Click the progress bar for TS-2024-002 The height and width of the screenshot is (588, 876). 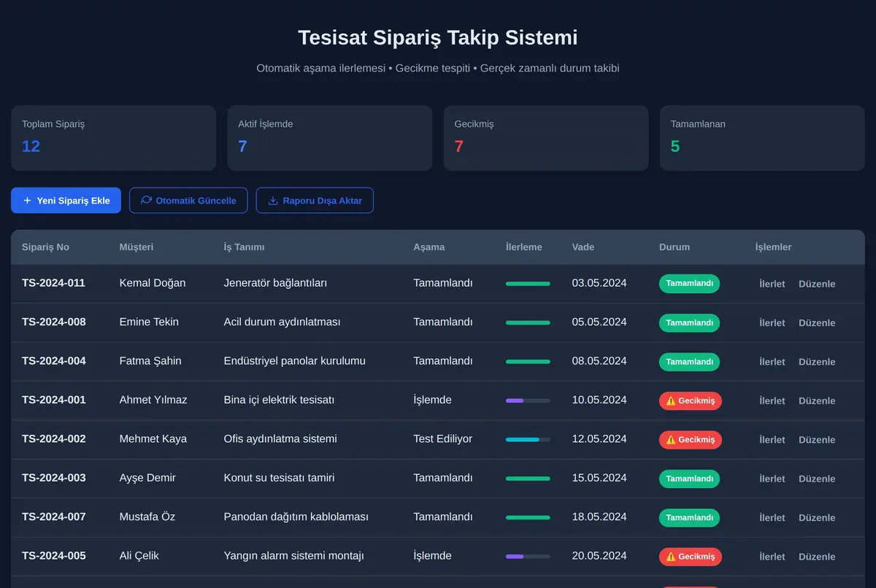(528, 439)
